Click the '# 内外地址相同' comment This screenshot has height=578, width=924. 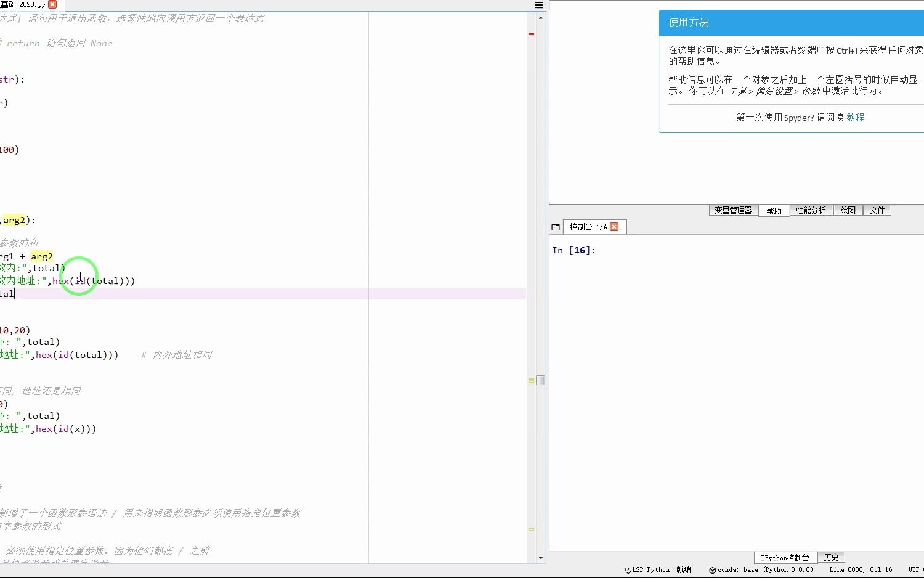point(176,355)
